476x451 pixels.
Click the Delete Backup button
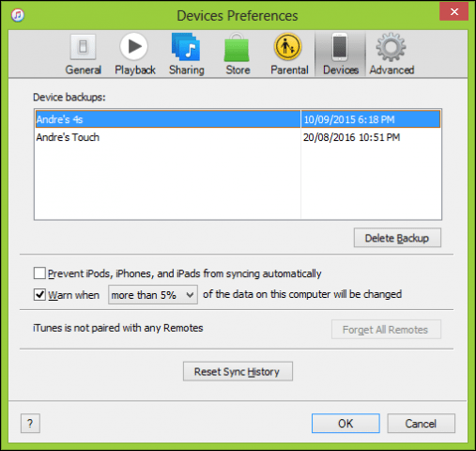click(x=397, y=238)
